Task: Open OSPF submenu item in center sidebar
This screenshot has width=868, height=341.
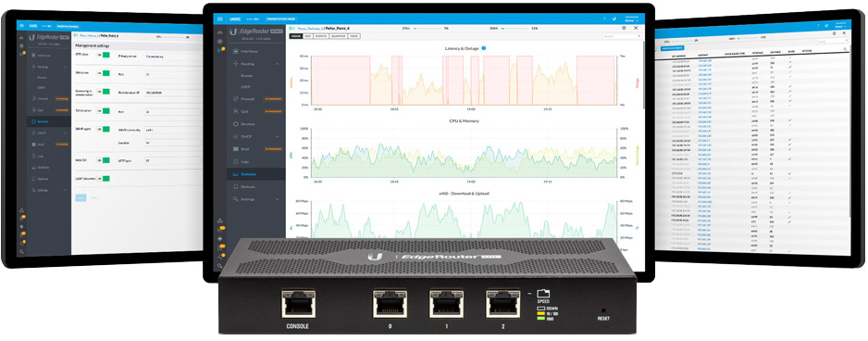Action: pyautogui.click(x=245, y=86)
